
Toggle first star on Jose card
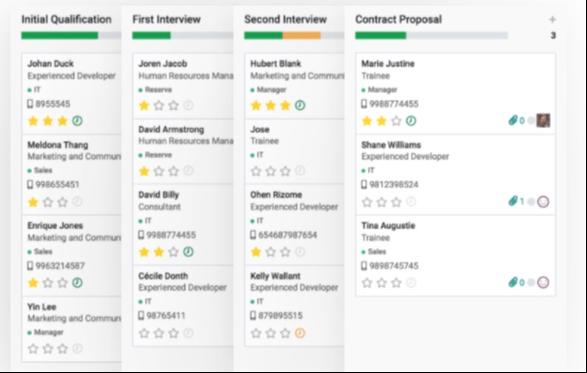pos(256,171)
